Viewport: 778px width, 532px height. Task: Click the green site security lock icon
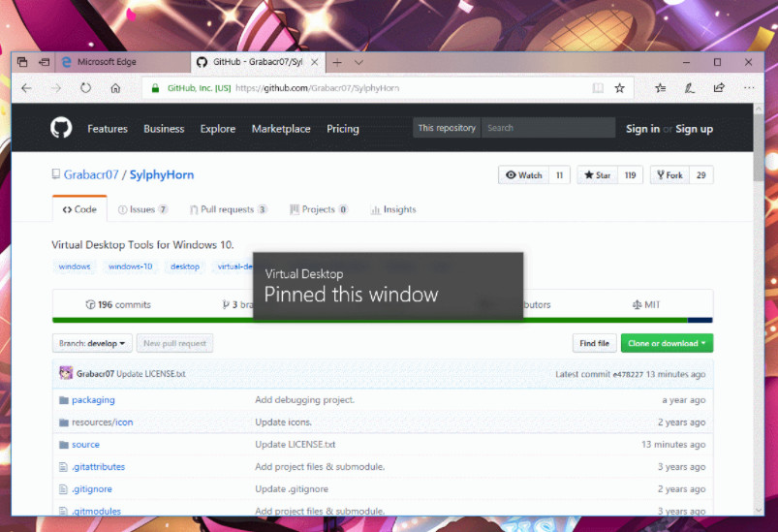click(155, 88)
